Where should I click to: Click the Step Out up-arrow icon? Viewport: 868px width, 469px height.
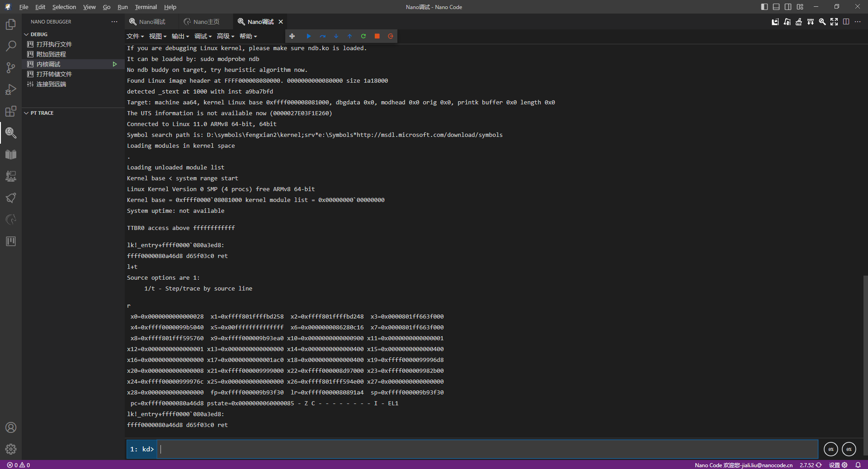349,36
